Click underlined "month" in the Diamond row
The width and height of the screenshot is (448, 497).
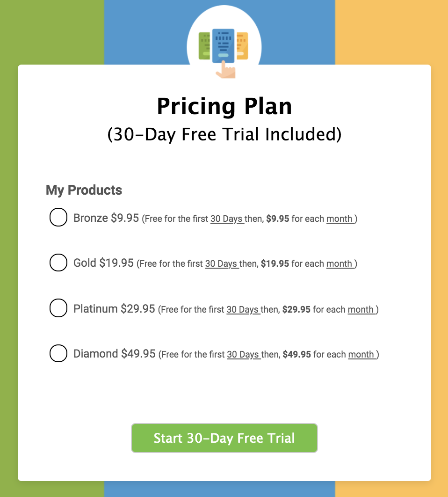pyautogui.click(x=362, y=355)
